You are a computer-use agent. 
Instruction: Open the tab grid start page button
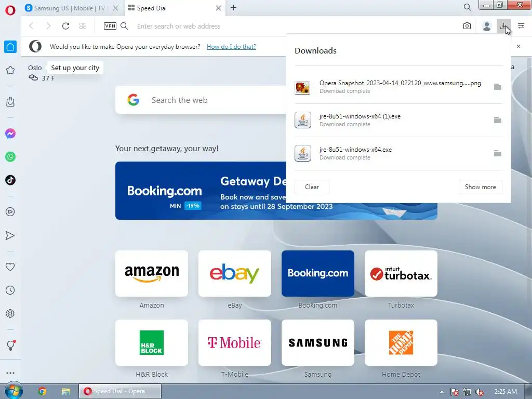tap(83, 26)
